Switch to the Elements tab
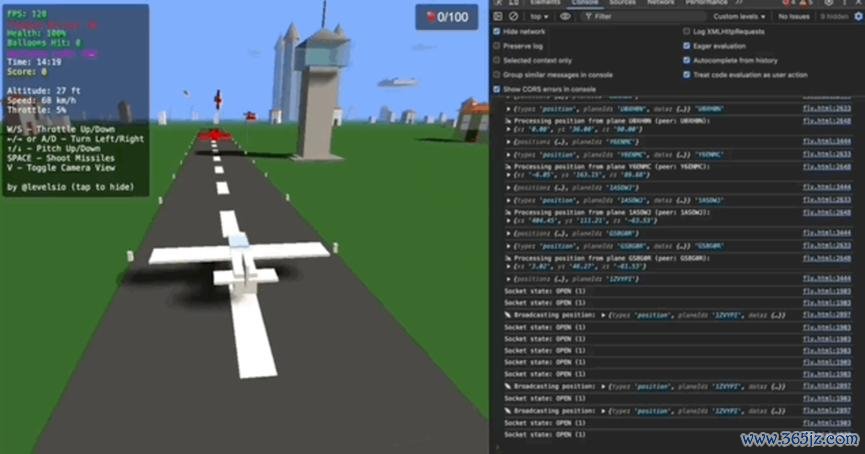Image resolution: width=865 pixels, height=454 pixels. [544, 2]
